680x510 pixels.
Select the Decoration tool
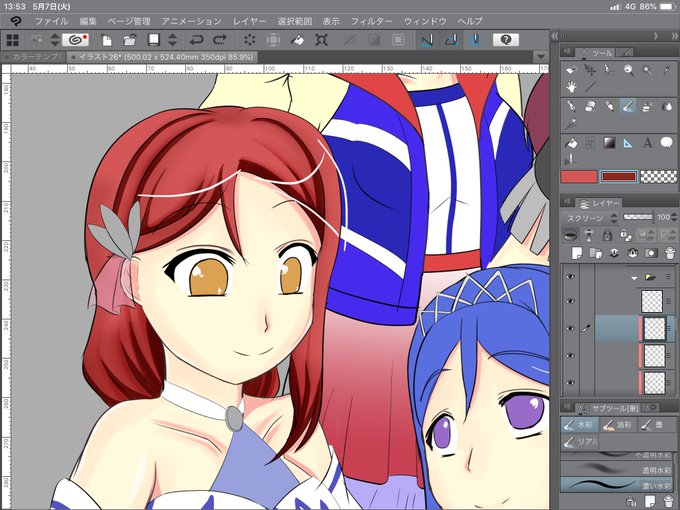pyautogui.click(x=571, y=124)
